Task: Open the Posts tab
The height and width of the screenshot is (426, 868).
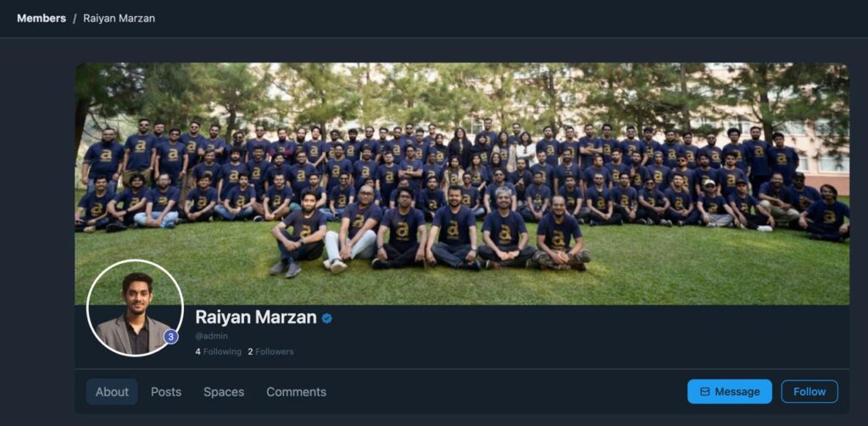Action: [x=166, y=392]
